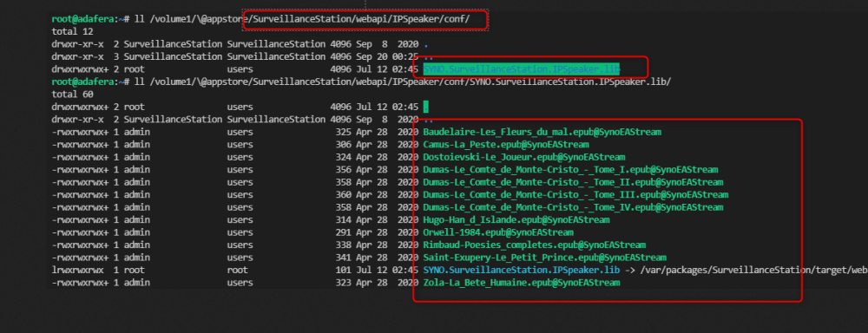Click the highlighted SYNO.SurveillanceStation.IPSpeaker.lib directory name
The width and height of the screenshot is (868, 333).
pos(521,69)
